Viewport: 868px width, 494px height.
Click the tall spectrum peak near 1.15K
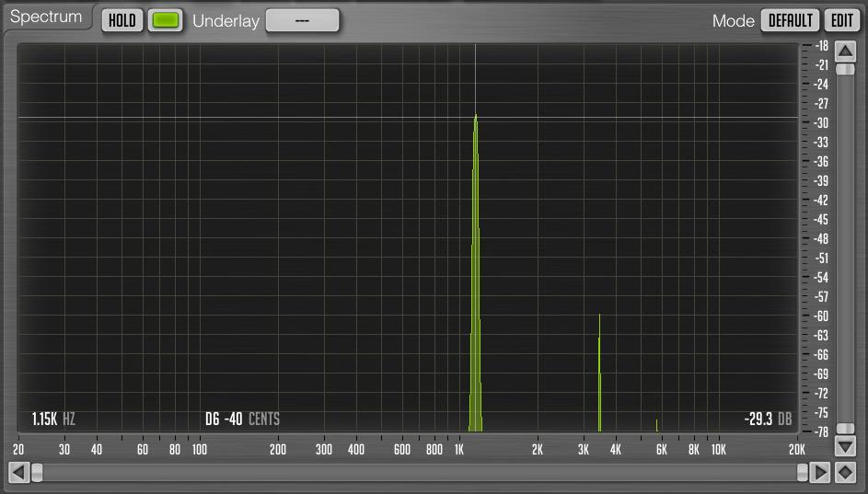click(x=476, y=272)
